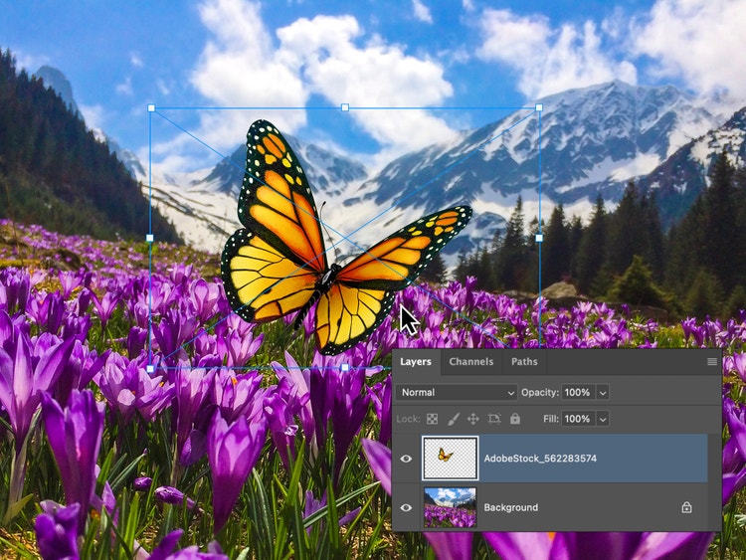
Task: Click lock image pixels brush icon
Action: pos(453,419)
